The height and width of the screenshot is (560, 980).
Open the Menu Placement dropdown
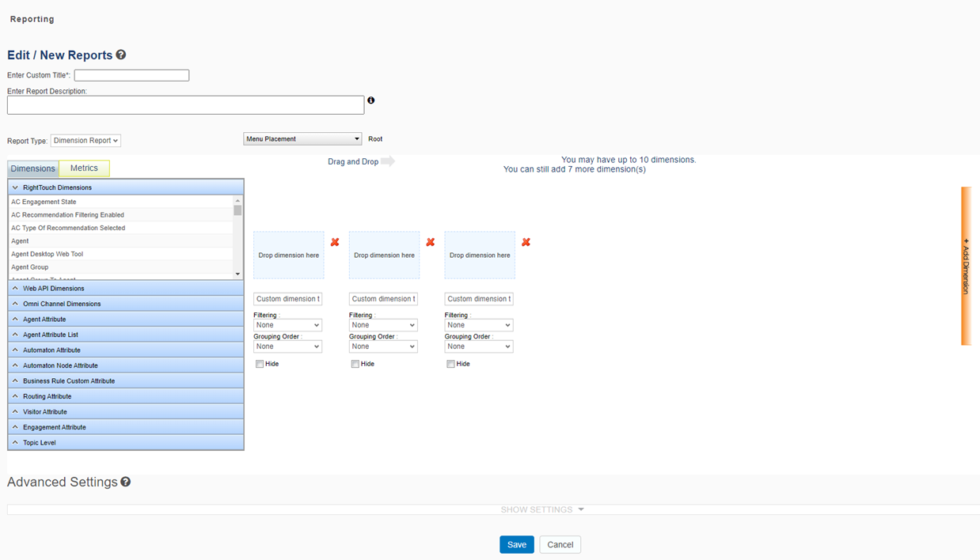tap(302, 139)
